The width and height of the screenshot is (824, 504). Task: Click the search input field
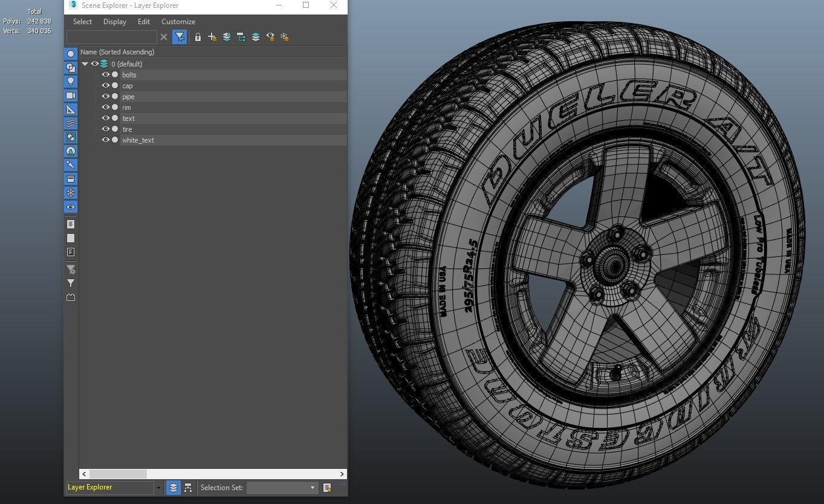pyautogui.click(x=111, y=37)
